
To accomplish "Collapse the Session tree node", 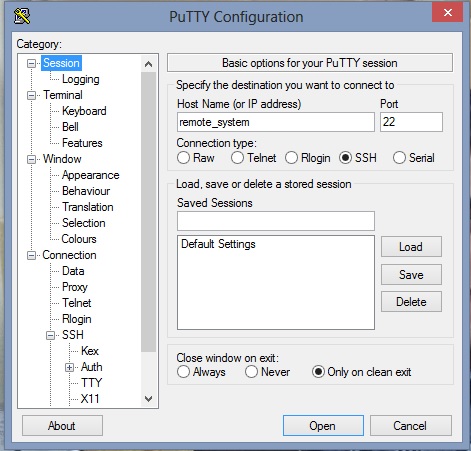I will coord(31,63).
